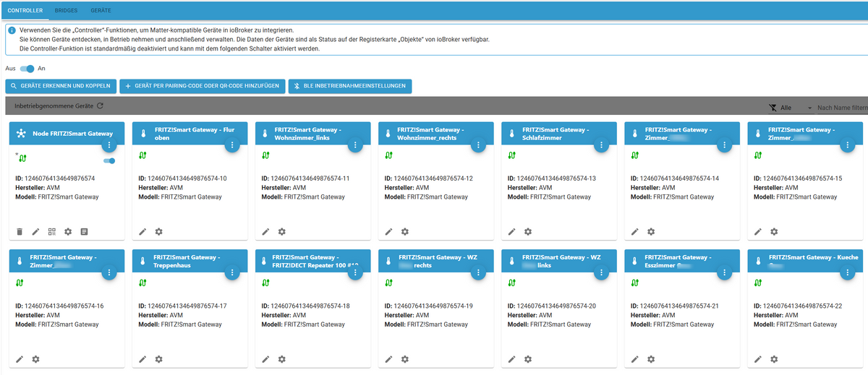Open three-dot menu on FRITZ!DECT Repeater 100 card
This screenshot has height=375, width=868.
pos(354,273)
